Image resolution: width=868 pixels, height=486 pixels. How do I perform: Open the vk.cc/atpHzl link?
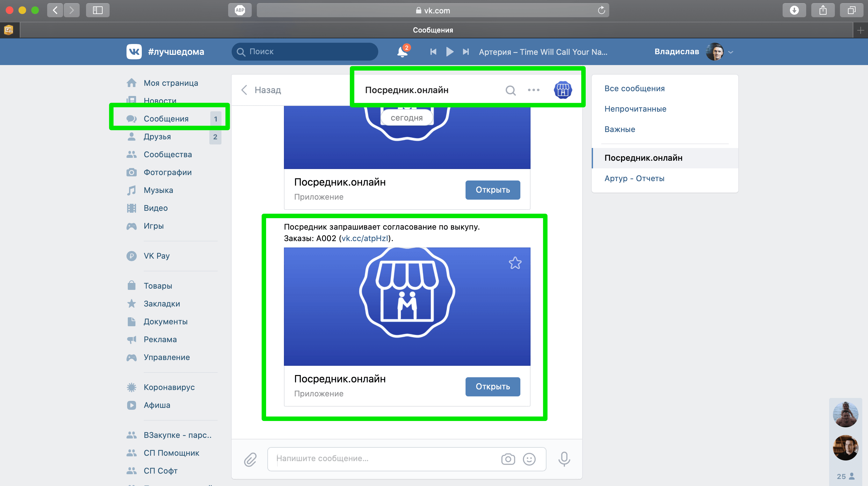pyautogui.click(x=365, y=239)
